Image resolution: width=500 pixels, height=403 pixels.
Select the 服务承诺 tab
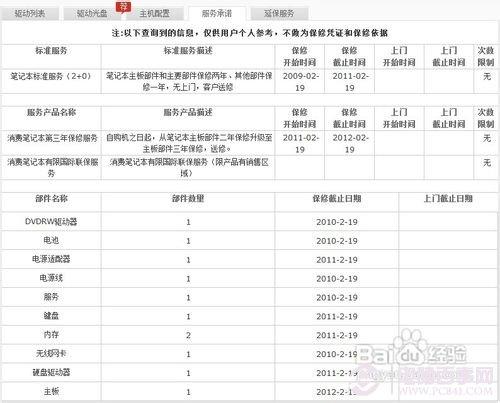coord(217,13)
